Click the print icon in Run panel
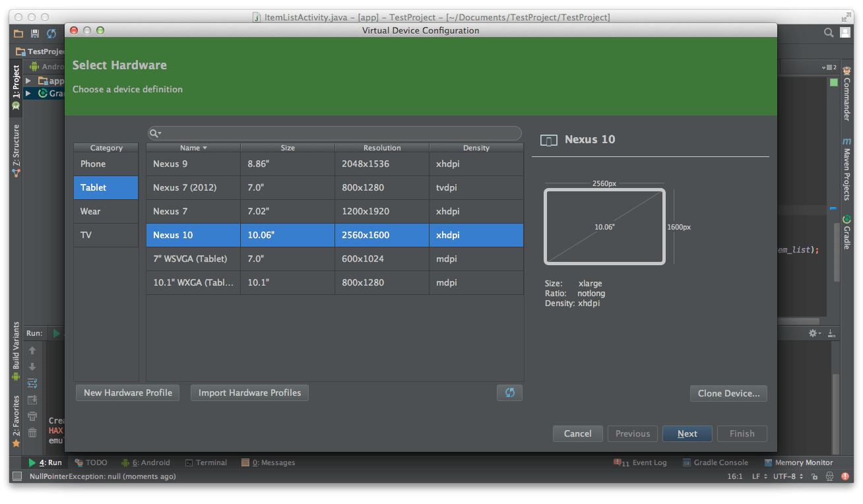 [x=32, y=416]
